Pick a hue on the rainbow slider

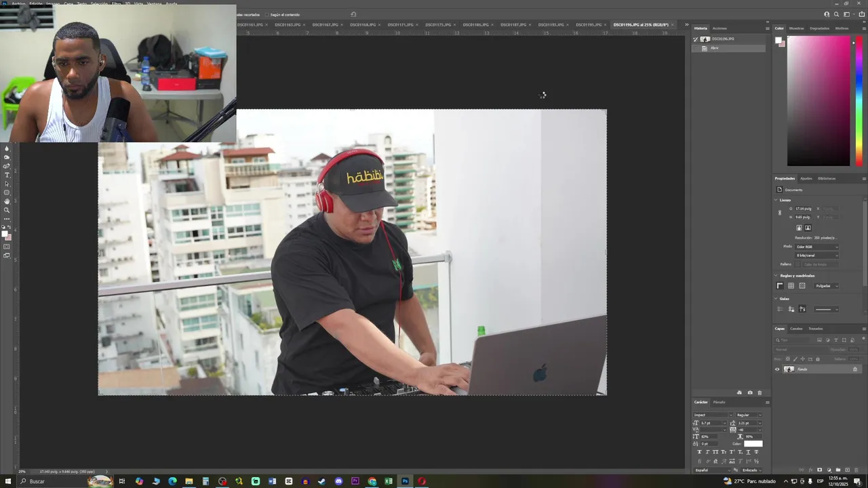point(859,100)
